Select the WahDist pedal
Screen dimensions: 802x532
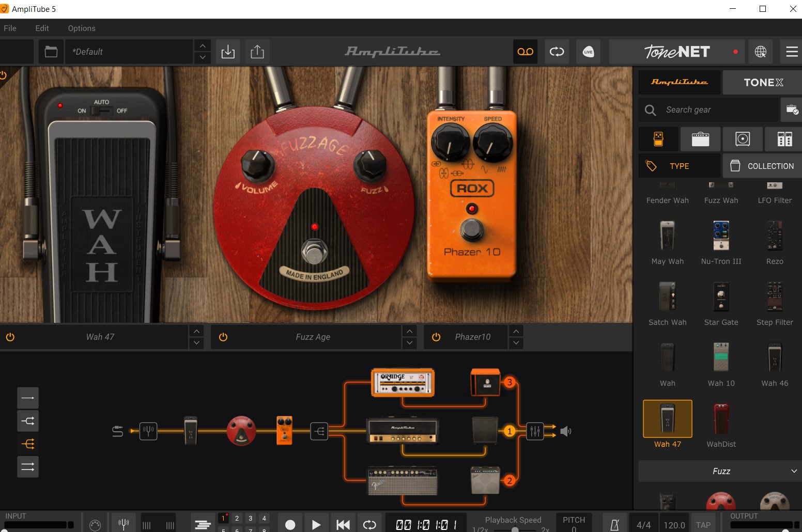click(x=721, y=426)
